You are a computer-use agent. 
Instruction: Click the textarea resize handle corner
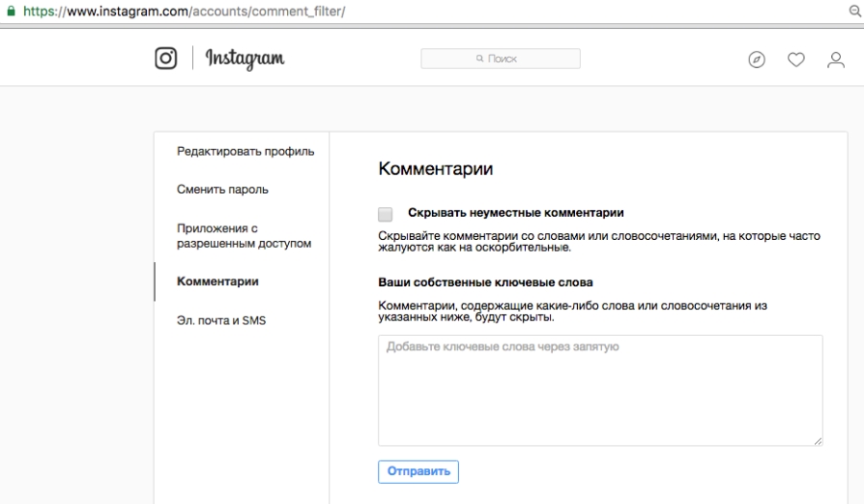pos(818,441)
